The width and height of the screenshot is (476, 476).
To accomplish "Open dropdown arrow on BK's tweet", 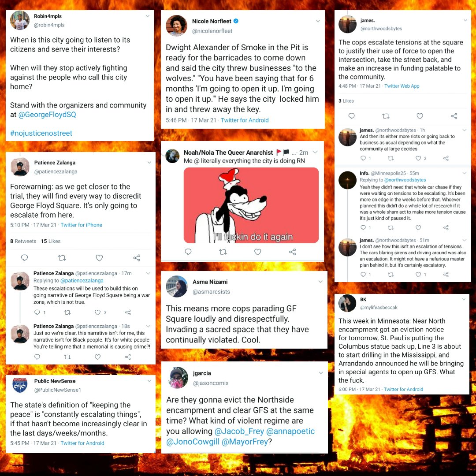I will 464,299.
